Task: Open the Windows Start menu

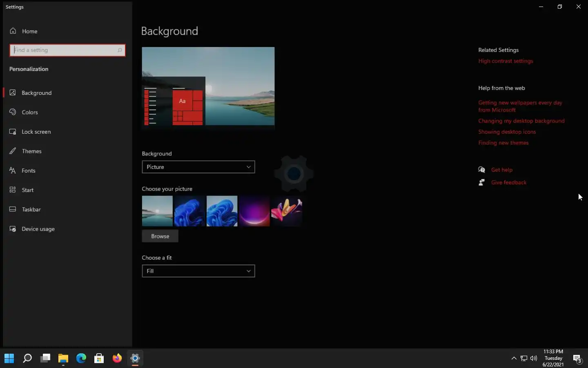Action: click(x=9, y=359)
